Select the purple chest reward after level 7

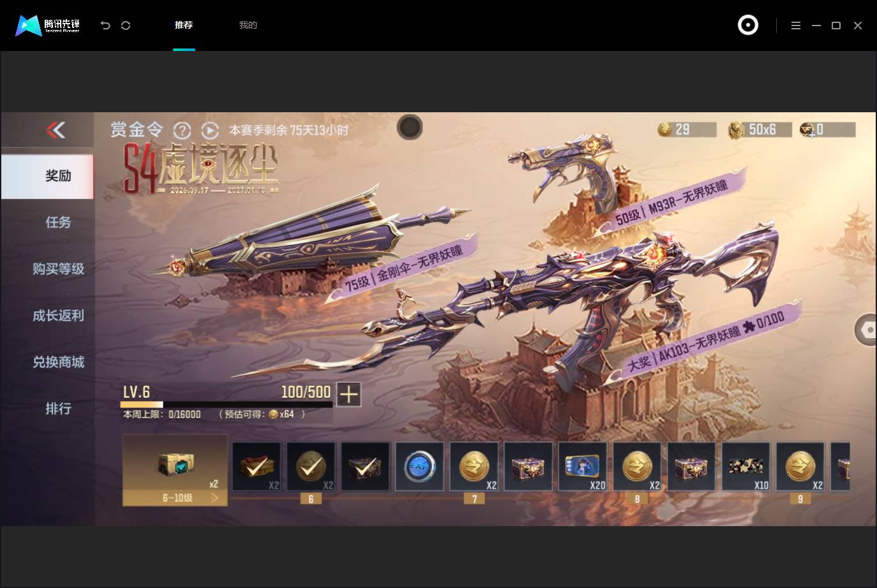point(528,467)
